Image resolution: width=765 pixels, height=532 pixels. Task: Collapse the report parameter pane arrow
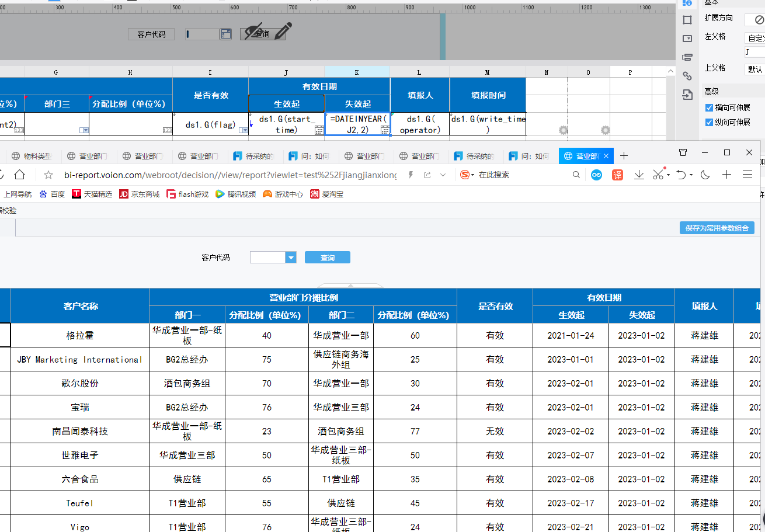coord(351,286)
